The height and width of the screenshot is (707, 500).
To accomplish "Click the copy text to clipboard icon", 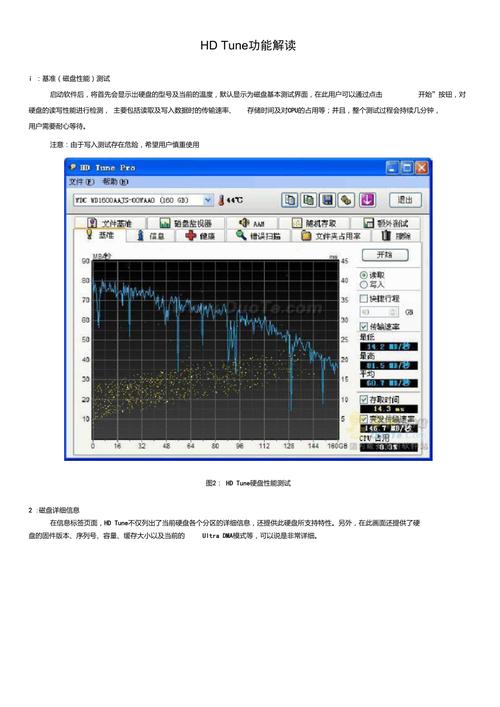I will 289,200.
